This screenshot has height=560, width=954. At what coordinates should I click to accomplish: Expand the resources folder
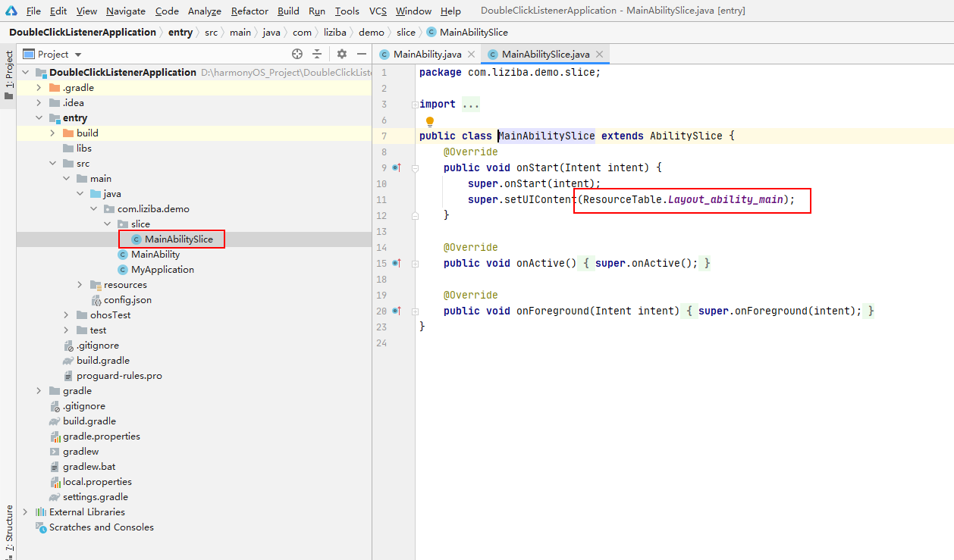[80, 285]
